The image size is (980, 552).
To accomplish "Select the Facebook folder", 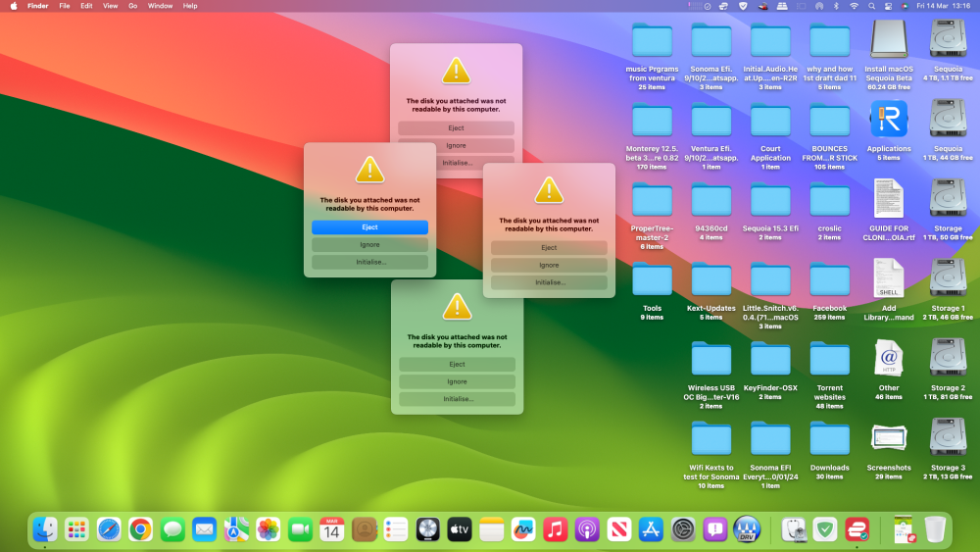I will (x=829, y=279).
